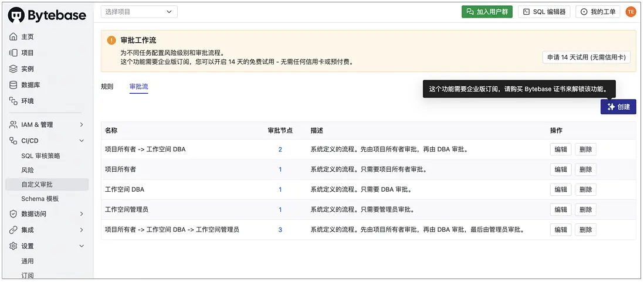Click the green 加入用户群 button
This screenshot has height=282, width=644.
487,12
